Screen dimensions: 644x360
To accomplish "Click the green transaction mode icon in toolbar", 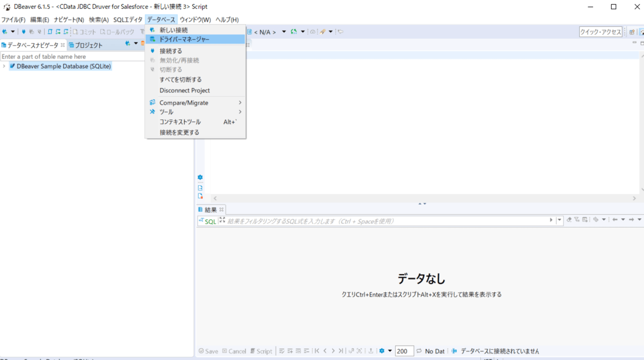I will click(x=294, y=32).
